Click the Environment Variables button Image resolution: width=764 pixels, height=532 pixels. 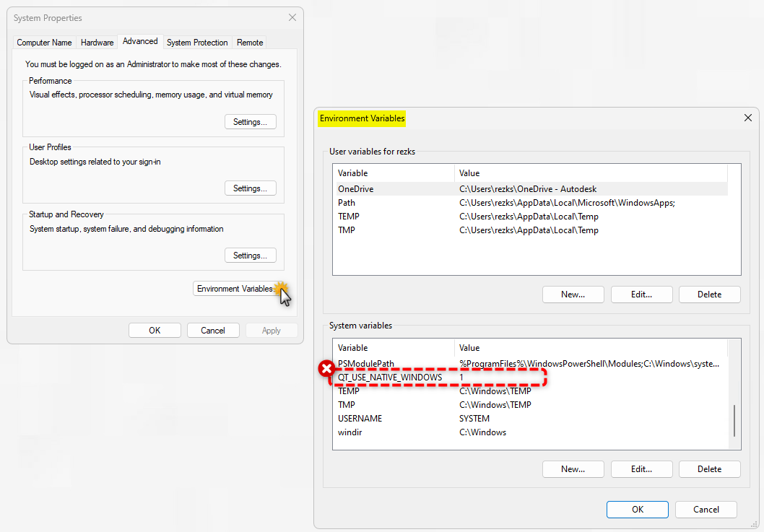coord(238,289)
